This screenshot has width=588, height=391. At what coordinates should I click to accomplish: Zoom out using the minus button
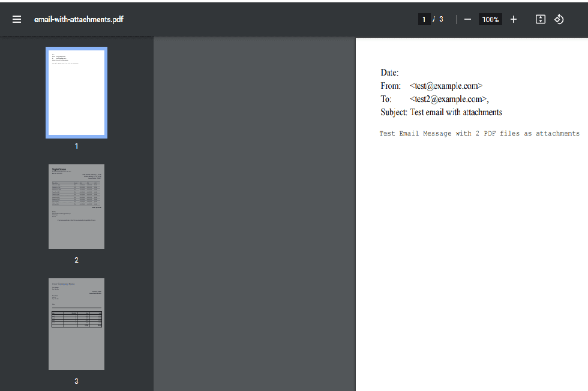point(467,19)
